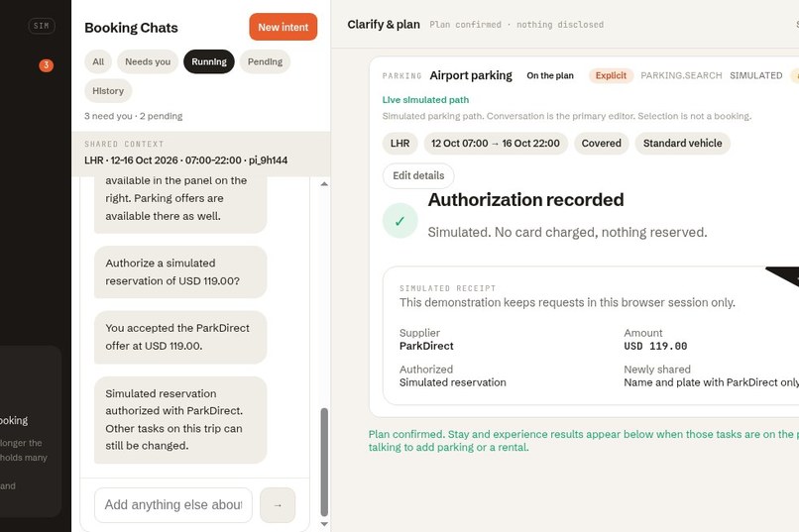Click the 'Simulated reservation' authorized value
This screenshot has height=532, width=799.
tap(453, 382)
